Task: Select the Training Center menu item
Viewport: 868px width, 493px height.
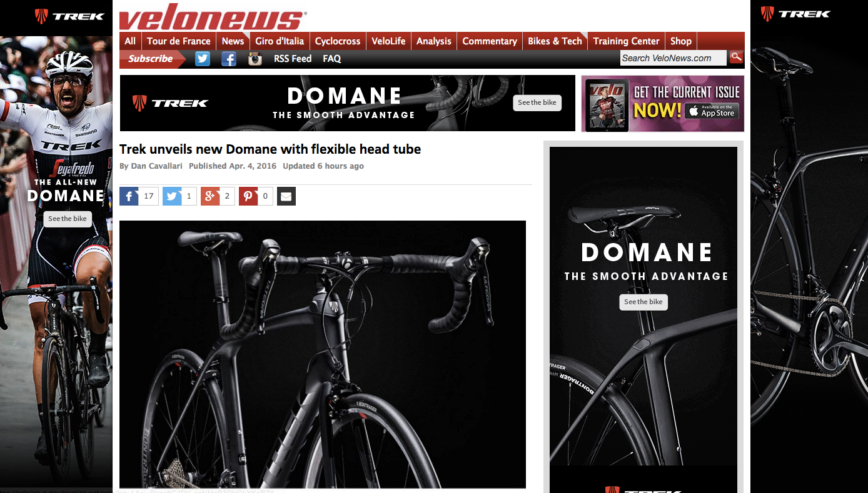Action: (x=627, y=41)
